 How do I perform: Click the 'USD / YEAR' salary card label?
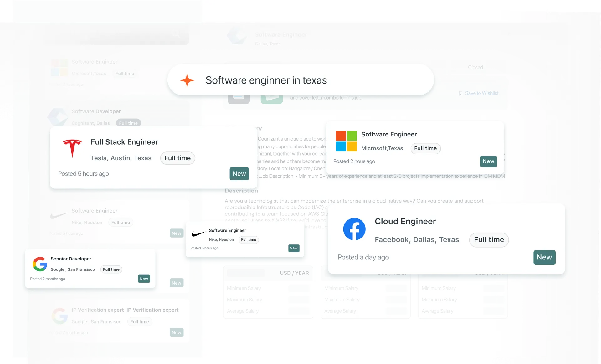click(294, 273)
